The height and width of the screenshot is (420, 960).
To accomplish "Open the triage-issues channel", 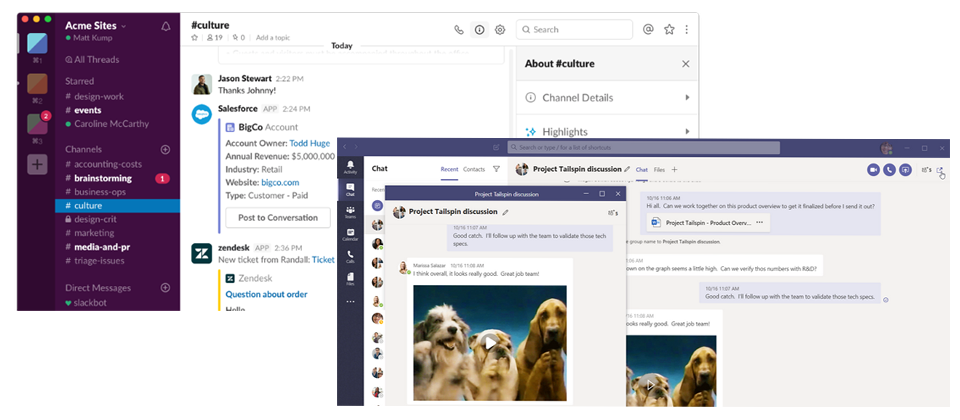I will pos(95,260).
